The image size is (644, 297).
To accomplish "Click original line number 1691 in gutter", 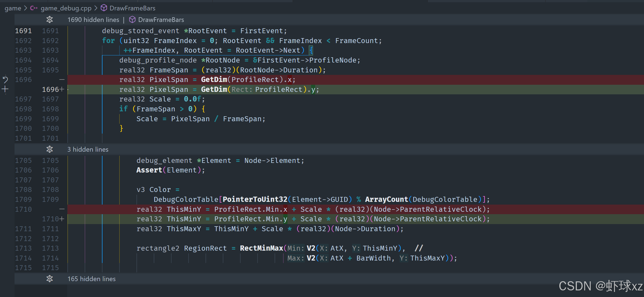I will (x=23, y=31).
